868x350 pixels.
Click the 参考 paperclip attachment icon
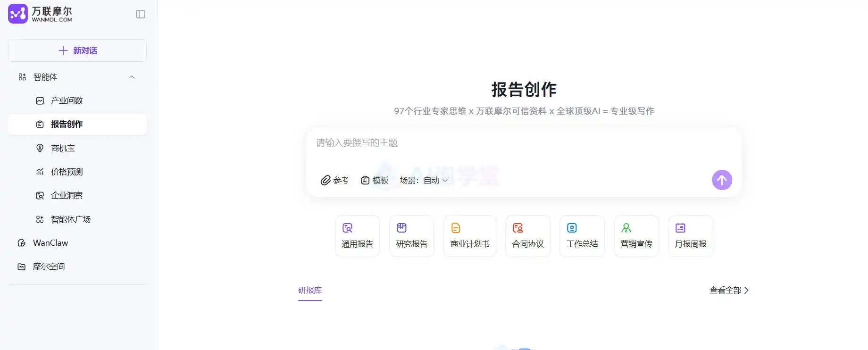(325, 180)
